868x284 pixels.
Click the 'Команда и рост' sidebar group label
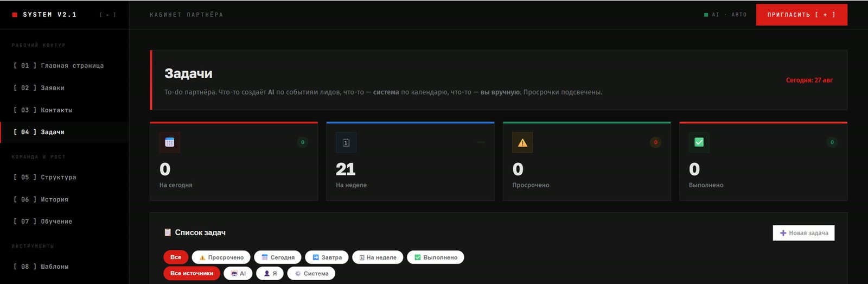coord(39,157)
